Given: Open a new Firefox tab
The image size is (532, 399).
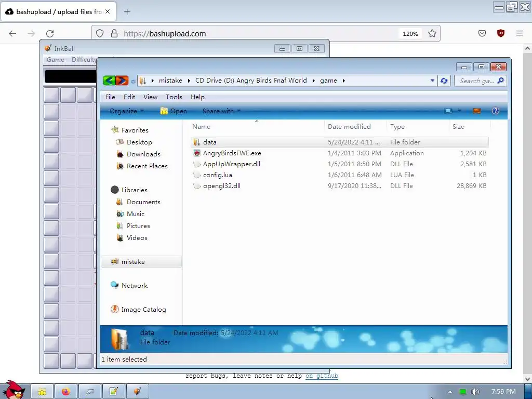Looking at the screenshot, I should (x=127, y=12).
